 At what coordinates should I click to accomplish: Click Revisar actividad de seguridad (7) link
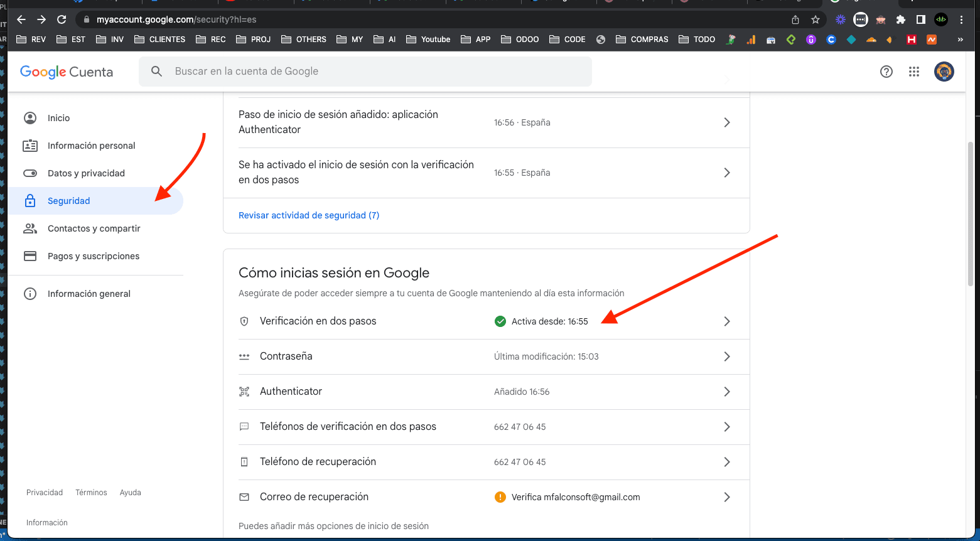[x=309, y=215]
